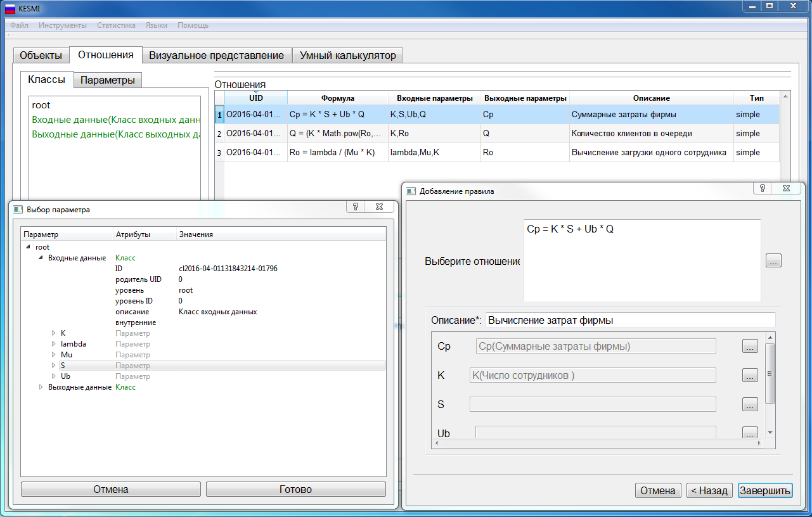
Task: Click the Формула column header
Action: [x=338, y=98]
